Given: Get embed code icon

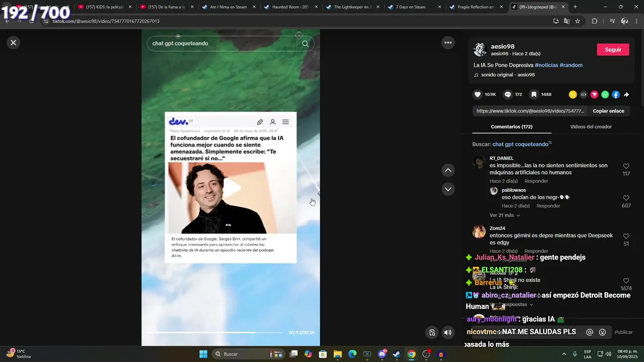Looking at the screenshot, I should (x=584, y=95).
